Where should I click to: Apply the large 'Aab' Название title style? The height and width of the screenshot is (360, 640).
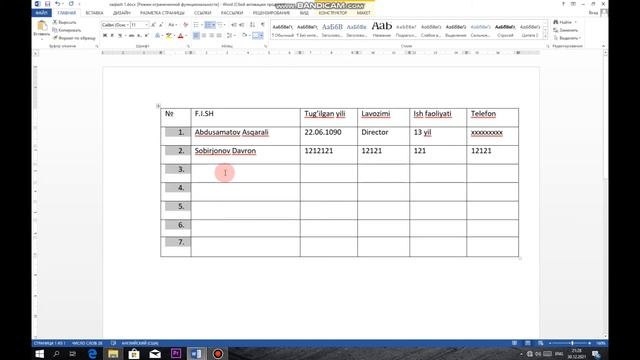382,31
